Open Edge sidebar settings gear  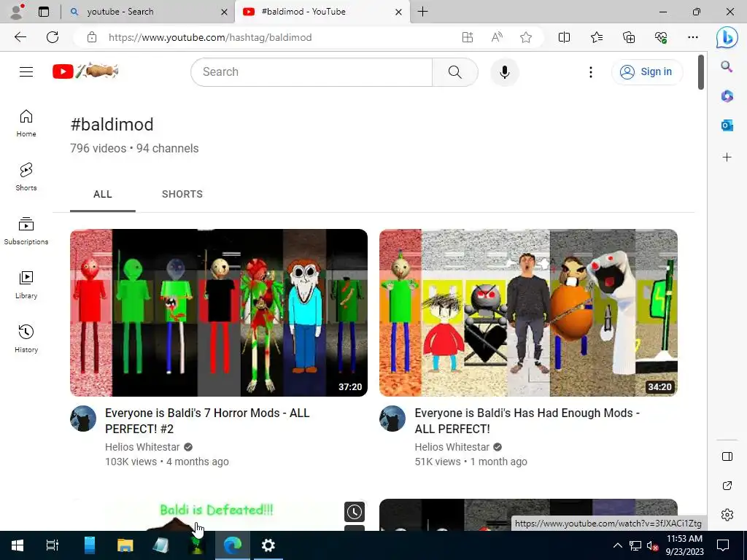[727, 515]
